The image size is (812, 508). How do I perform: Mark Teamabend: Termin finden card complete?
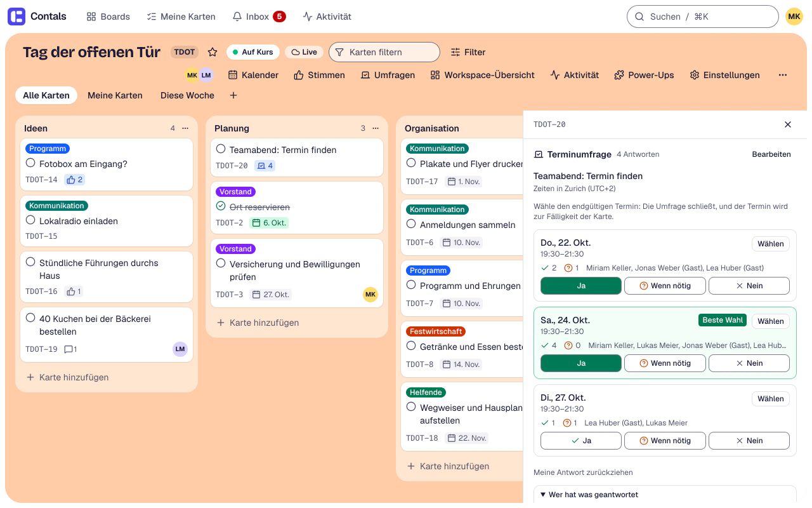point(221,149)
